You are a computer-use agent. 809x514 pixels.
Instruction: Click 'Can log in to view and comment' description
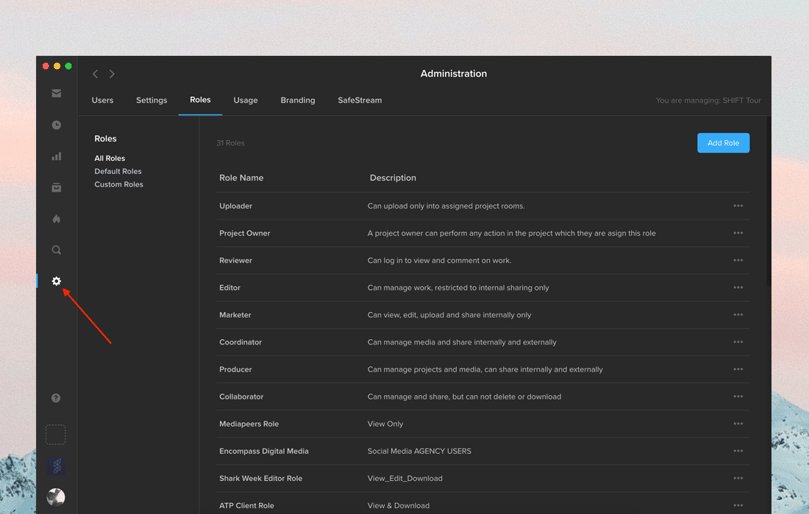click(x=439, y=261)
